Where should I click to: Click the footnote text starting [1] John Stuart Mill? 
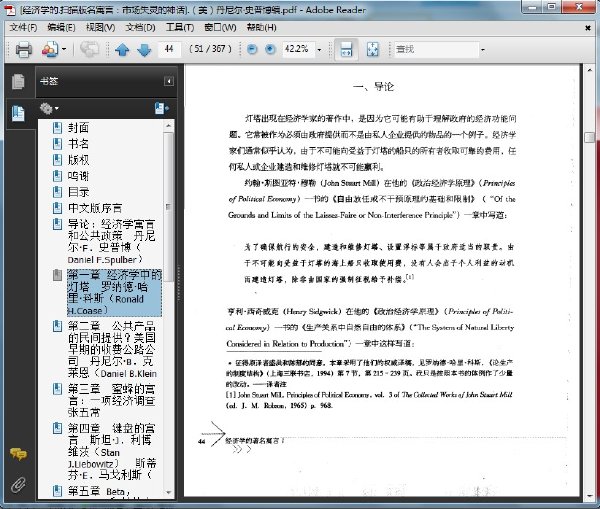click(369, 400)
